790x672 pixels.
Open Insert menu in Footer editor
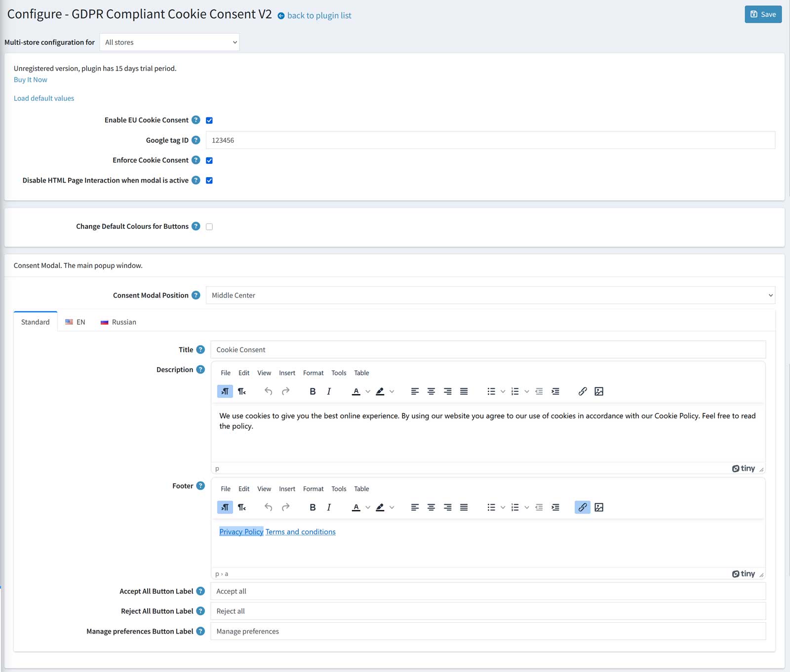pyautogui.click(x=287, y=488)
